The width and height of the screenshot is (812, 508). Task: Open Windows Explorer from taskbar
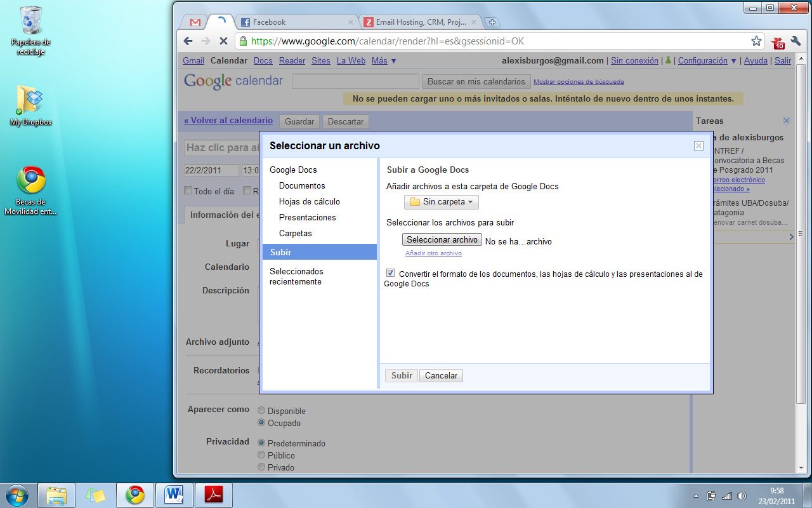pos(56,495)
